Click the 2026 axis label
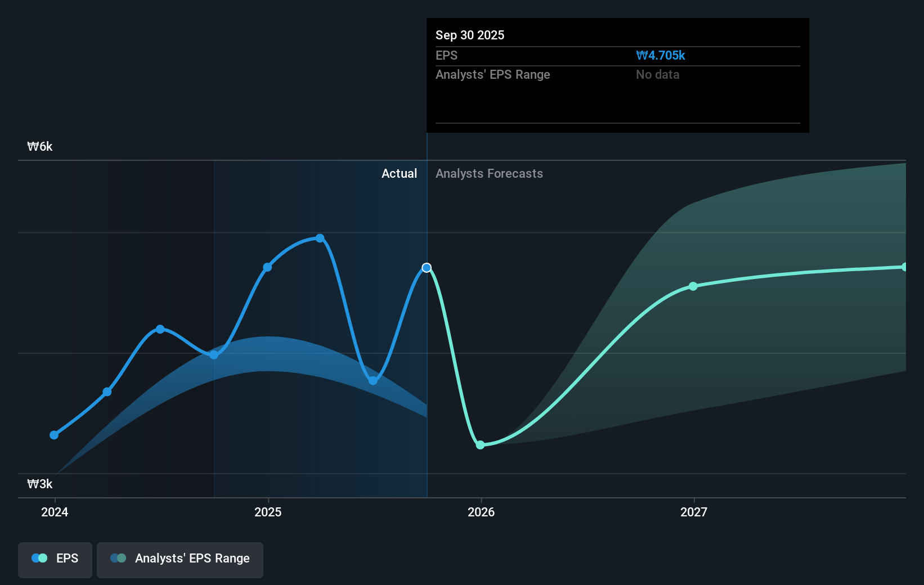924x585 pixels. 480,512
